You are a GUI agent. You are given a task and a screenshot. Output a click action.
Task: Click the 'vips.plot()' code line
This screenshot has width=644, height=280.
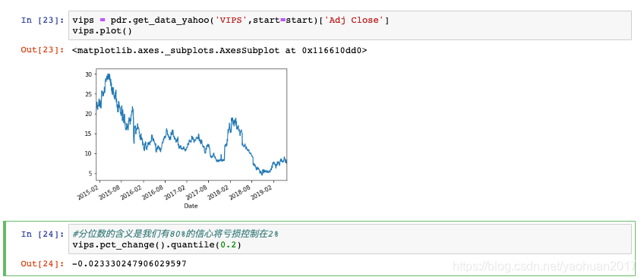point(102,31)
